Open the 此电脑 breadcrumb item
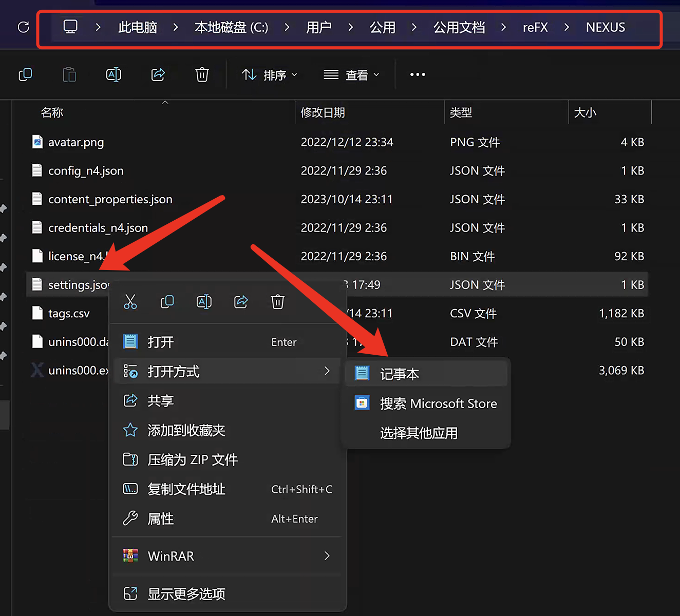The image size is (680, 616). 137,27
